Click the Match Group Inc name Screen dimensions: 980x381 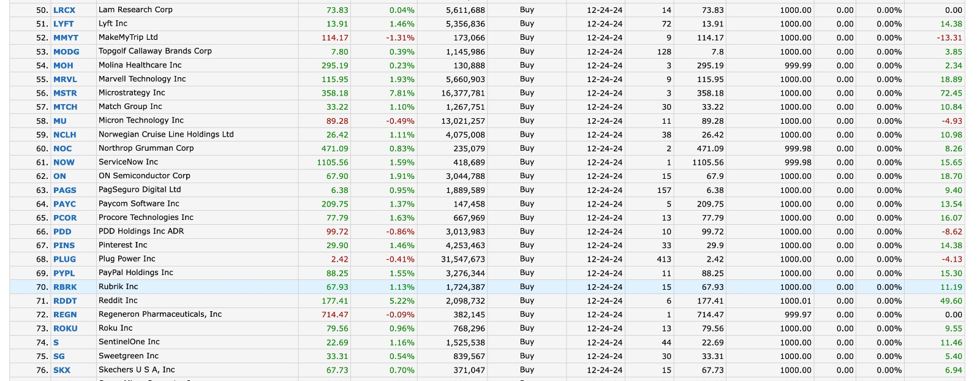click(x=130, y=107)
